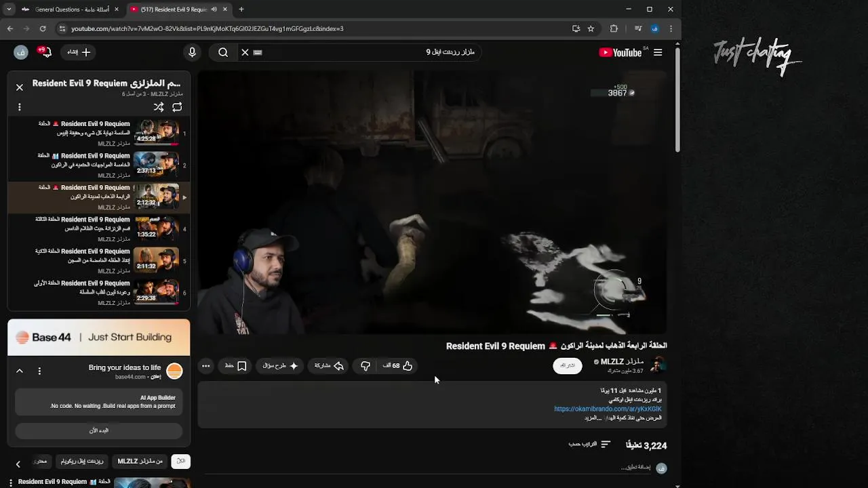Open the YouTube account avatar menu

tap(20, 52)
